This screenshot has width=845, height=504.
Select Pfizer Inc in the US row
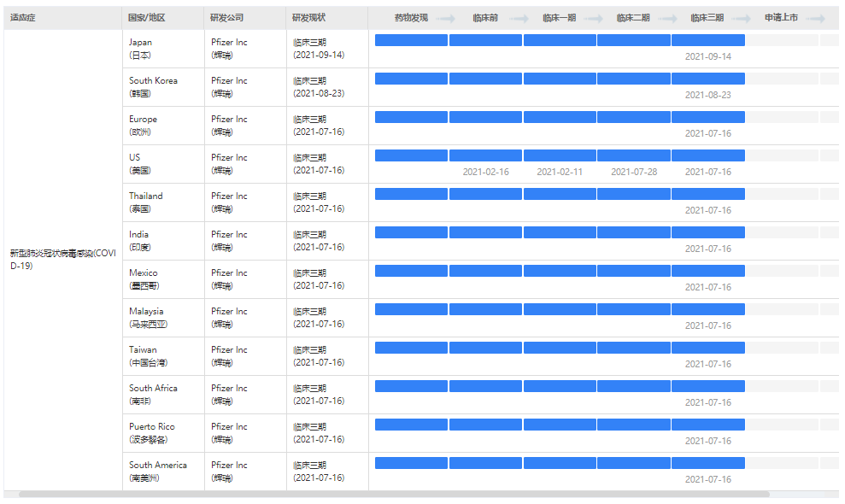(x=229, y=157)
